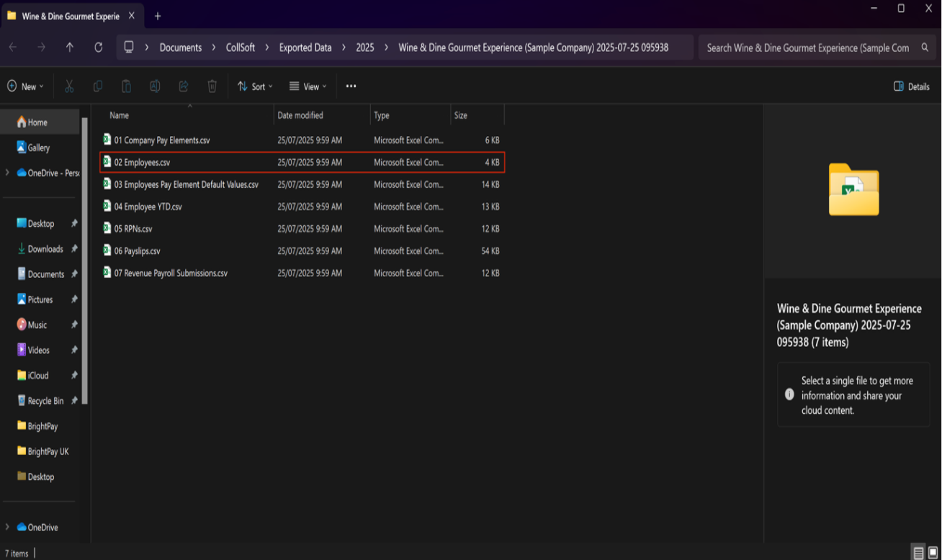Image resolution: width=942 pixels, height=560 pixels.
Task: Refresh the current folder view
Action: pyautogui.click(x=98, y=48)
